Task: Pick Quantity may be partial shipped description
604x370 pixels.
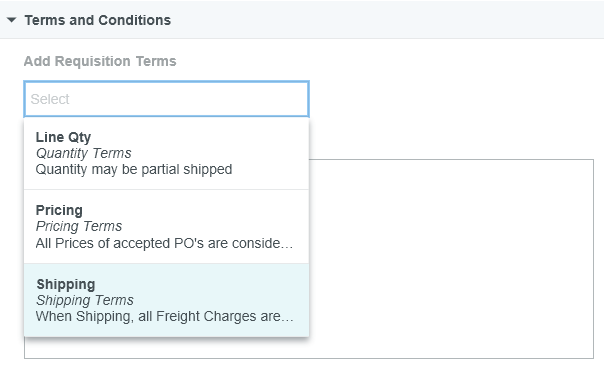Action: pyautogui.click(x=134, y=169)
